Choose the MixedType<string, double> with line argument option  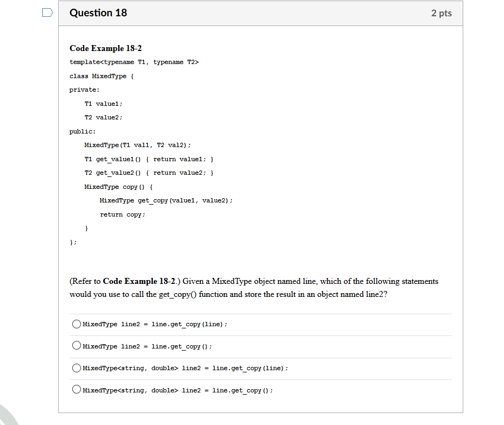coord(77,367)
